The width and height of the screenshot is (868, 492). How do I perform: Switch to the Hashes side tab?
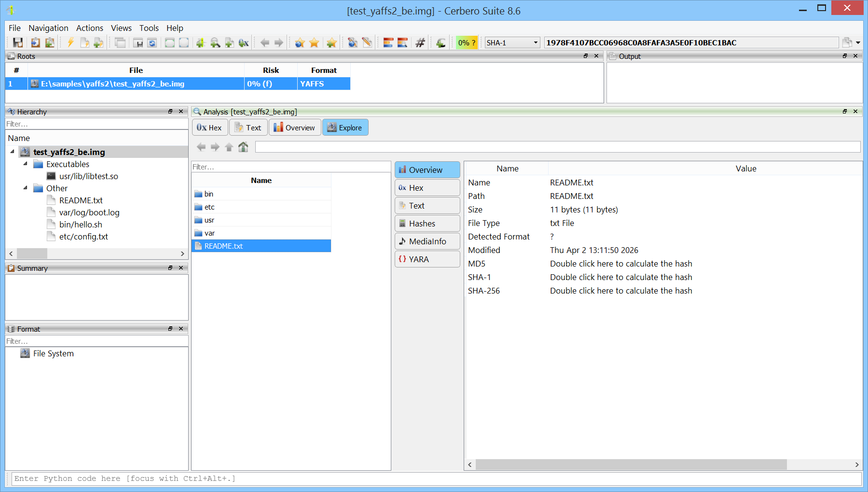tap(427, 224)
